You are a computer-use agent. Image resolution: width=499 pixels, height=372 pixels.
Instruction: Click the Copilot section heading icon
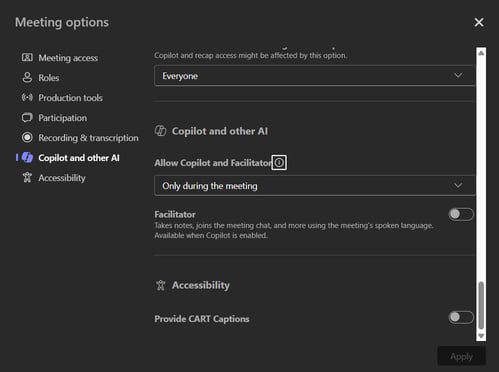coord(161,131)
